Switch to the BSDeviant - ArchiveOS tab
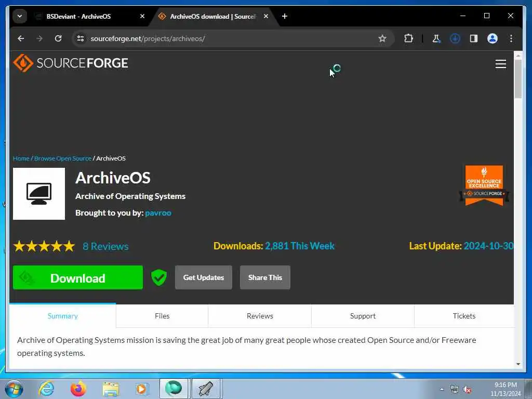The height and width of the screenshot is (399, 532). (79, 16)
